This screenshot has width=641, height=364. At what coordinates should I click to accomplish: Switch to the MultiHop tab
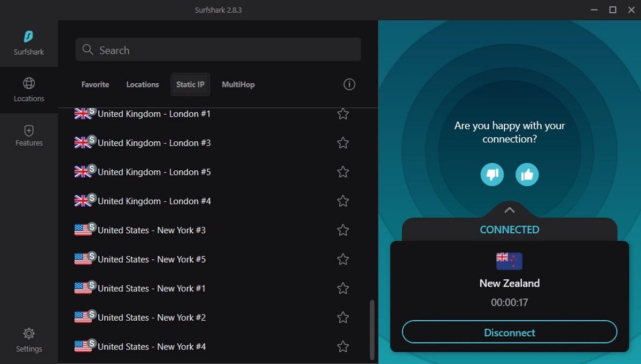[238, 84]
